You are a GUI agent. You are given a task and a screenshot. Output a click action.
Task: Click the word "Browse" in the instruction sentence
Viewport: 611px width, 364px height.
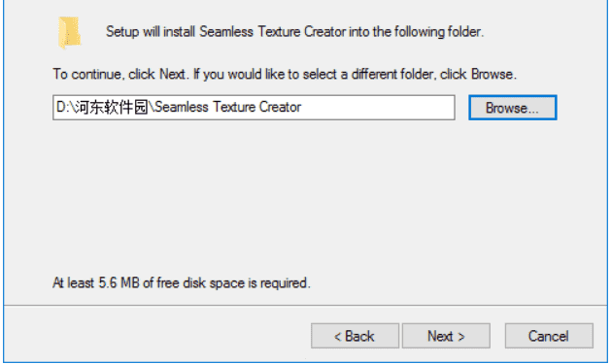coord(492,74)
